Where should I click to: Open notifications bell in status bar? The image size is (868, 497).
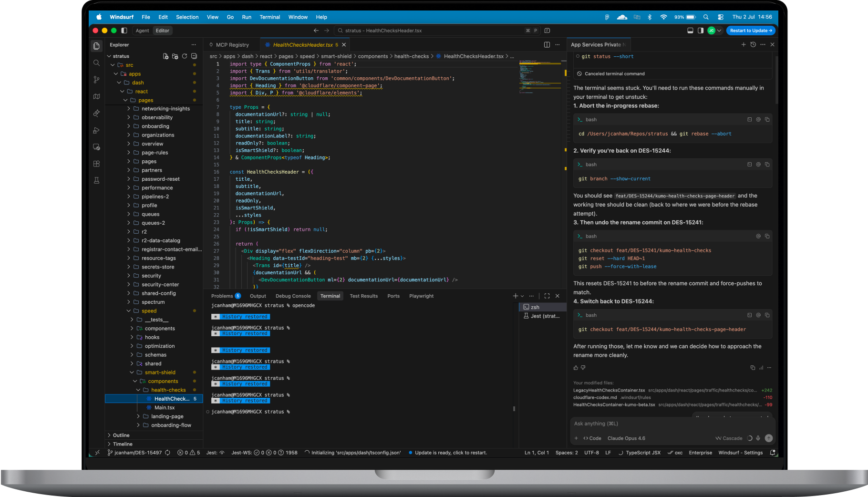coord(772,453)
